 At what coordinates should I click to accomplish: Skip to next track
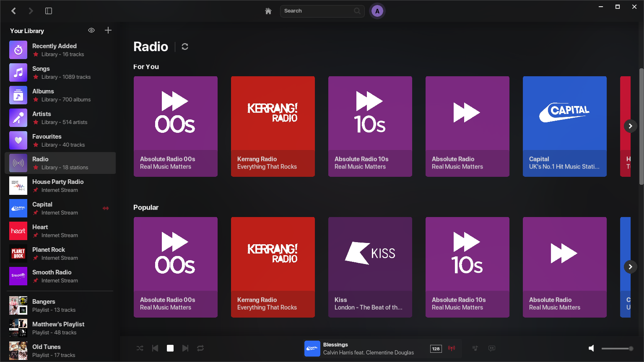click(185, 348)
